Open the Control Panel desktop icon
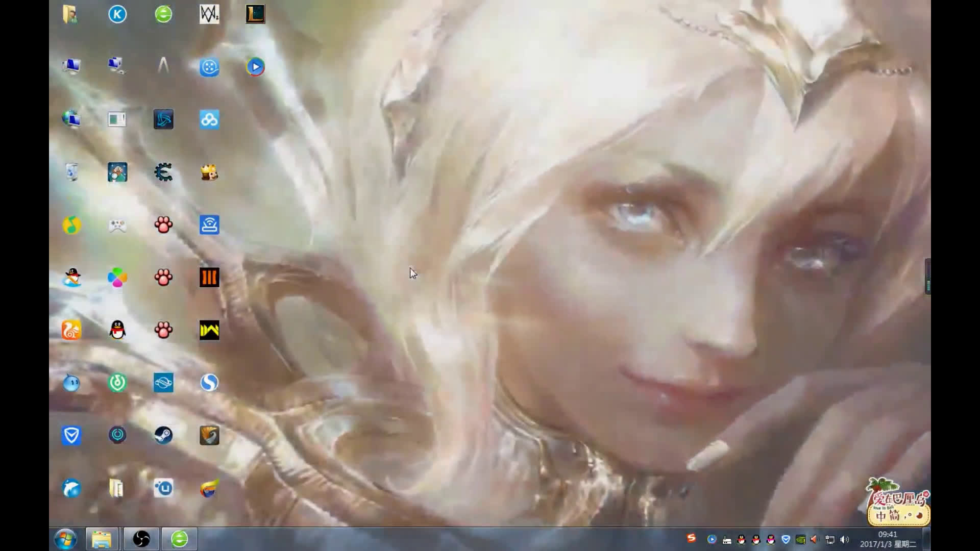The height and width of the screenshot is (551, 980). [116, 119]
